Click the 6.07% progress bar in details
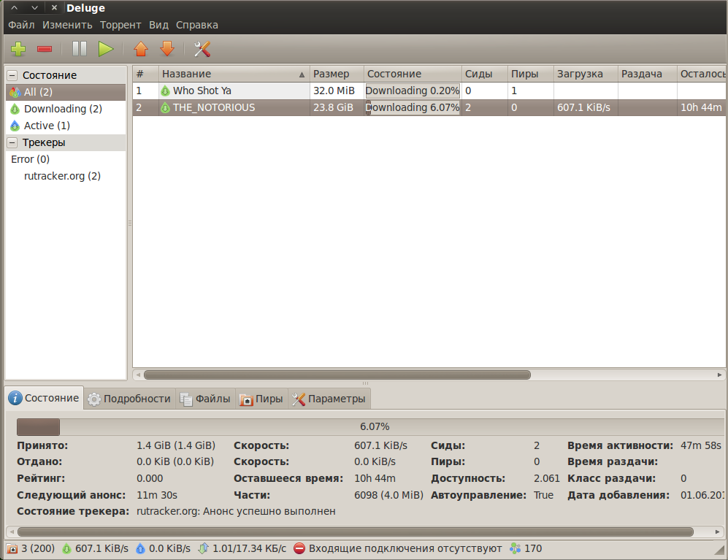The image size is (728, 560). tap(370, 426)
